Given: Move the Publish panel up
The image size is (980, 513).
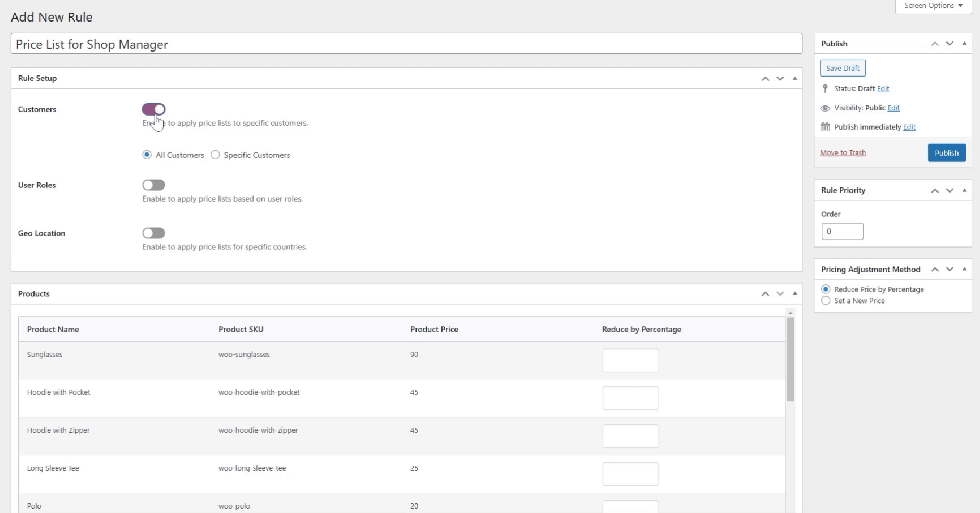Looking at the screenshot, I should [x=936, y=44].
